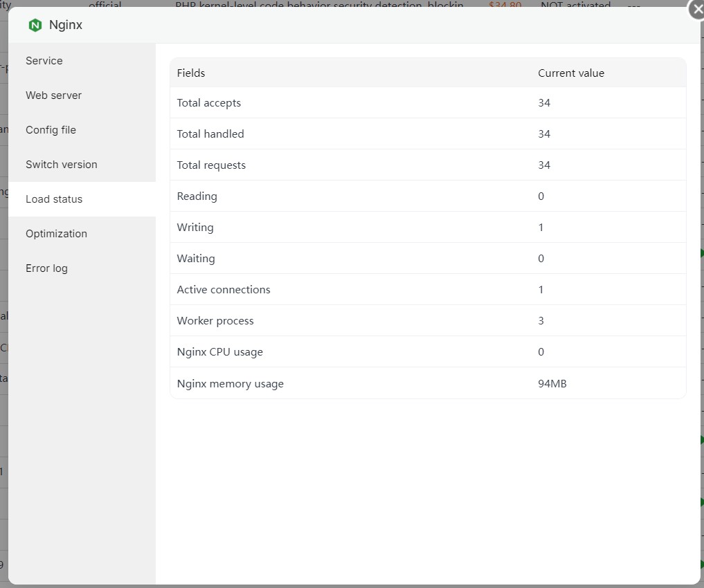Select the Total accepts row label
The width and height of the screenshot is (704, 588).
pyautogui.click(x=209, y=102)
